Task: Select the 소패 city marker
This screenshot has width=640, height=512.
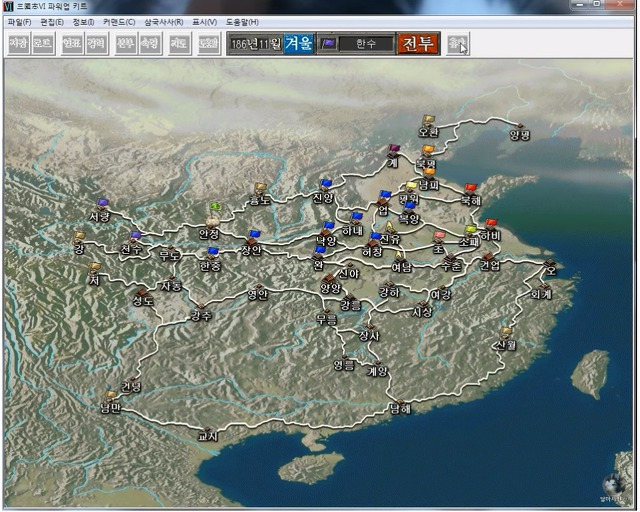Action: click(x=469, y=236)
